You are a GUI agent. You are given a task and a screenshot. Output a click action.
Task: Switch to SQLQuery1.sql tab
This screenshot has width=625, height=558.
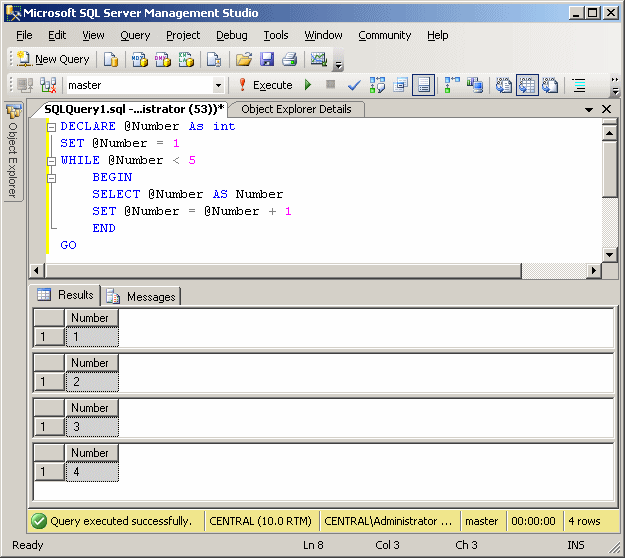tap(133, 109)
